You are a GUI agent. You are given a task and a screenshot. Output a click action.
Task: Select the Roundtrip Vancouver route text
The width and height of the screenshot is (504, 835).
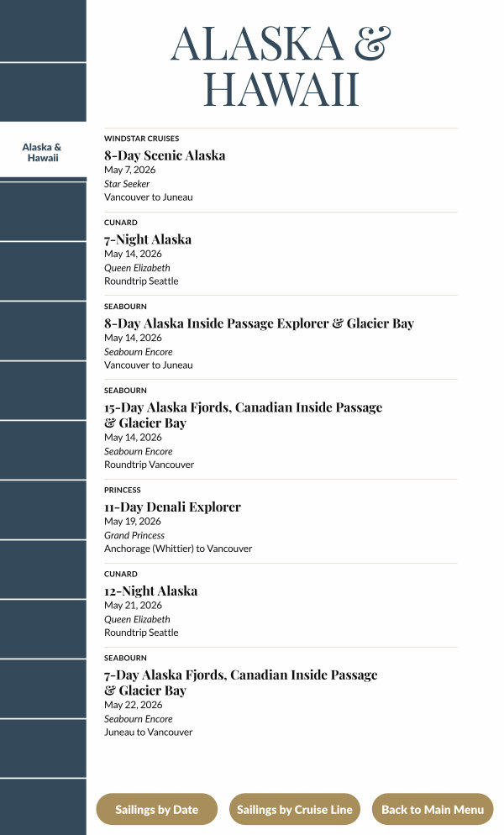point(149,465)
